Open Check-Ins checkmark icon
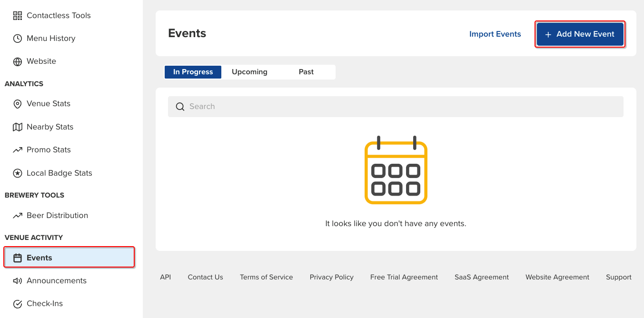 coord(18,304)
